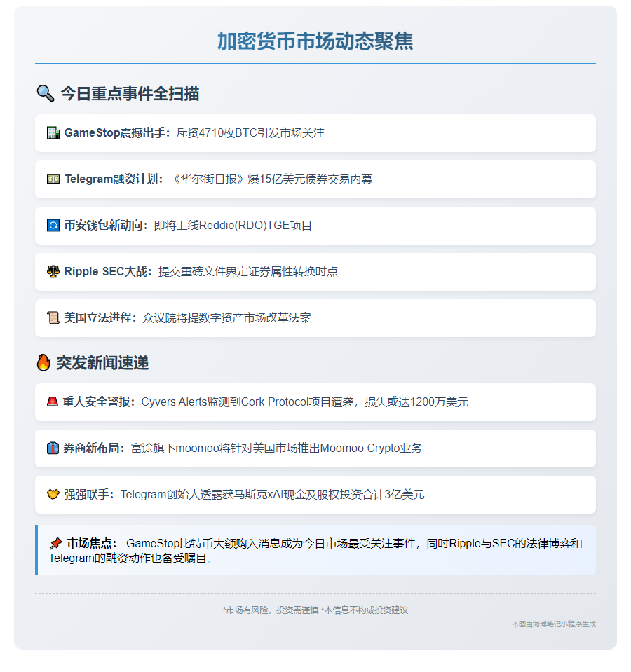The width and height of the screenshot is (631, 672).
Task: Click the disclaimer 市场有风险，投资需谨慎
Action: pos(271,610)
